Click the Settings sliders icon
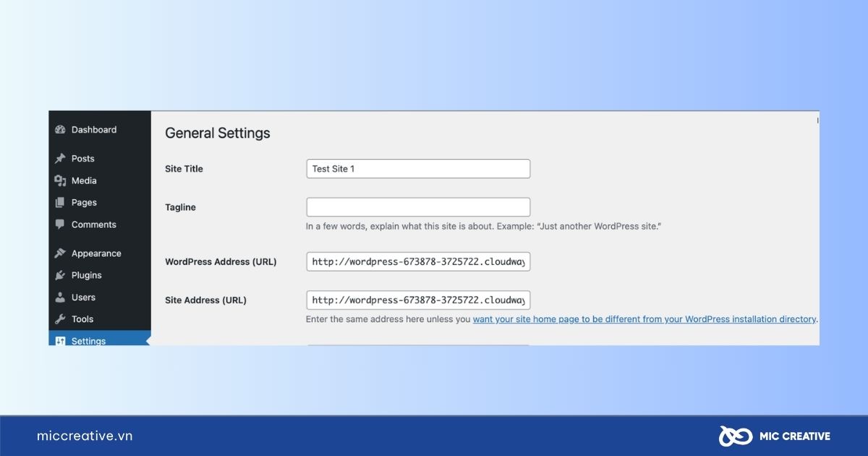Image resolution: width=868 pixels, height=456 pixels. (x=60, y=341)
